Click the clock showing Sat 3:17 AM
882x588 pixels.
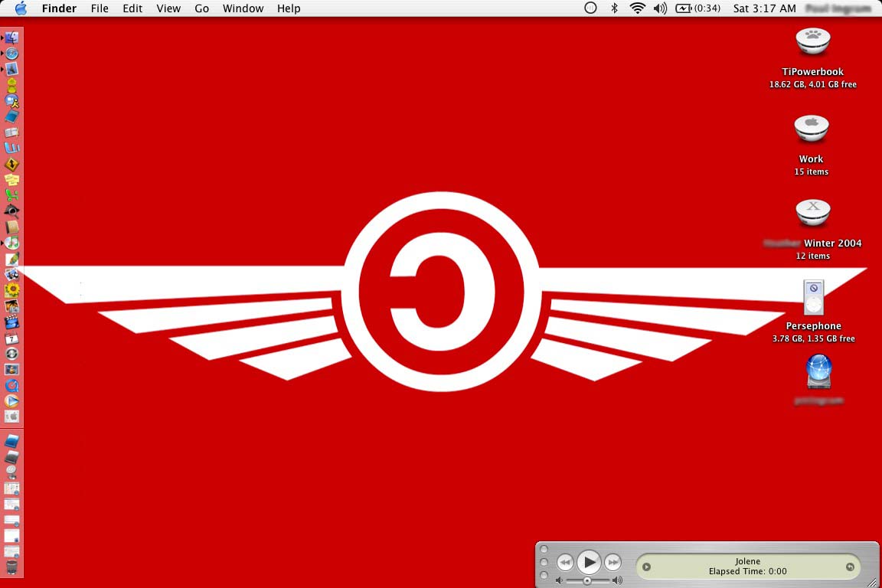764,8
